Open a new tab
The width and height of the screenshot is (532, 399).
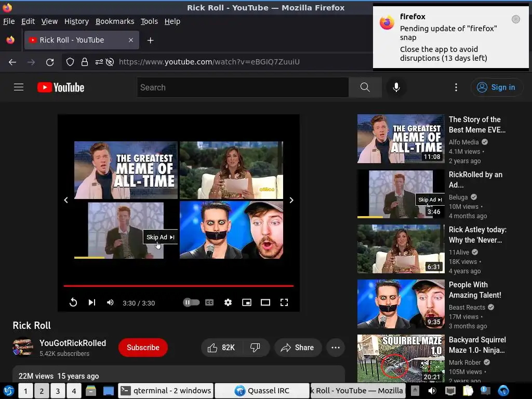pos(150,41)
